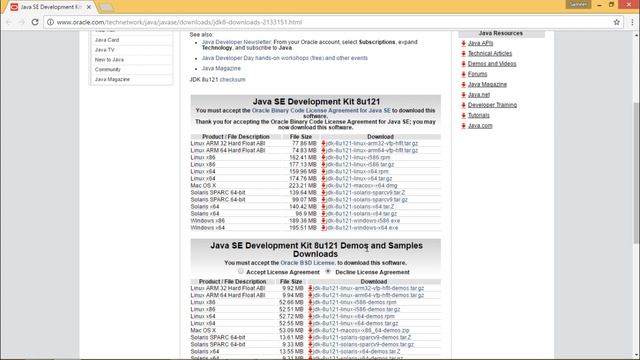
Task: Open the Java Developer Newsletter link
Action: click(236, 42)
